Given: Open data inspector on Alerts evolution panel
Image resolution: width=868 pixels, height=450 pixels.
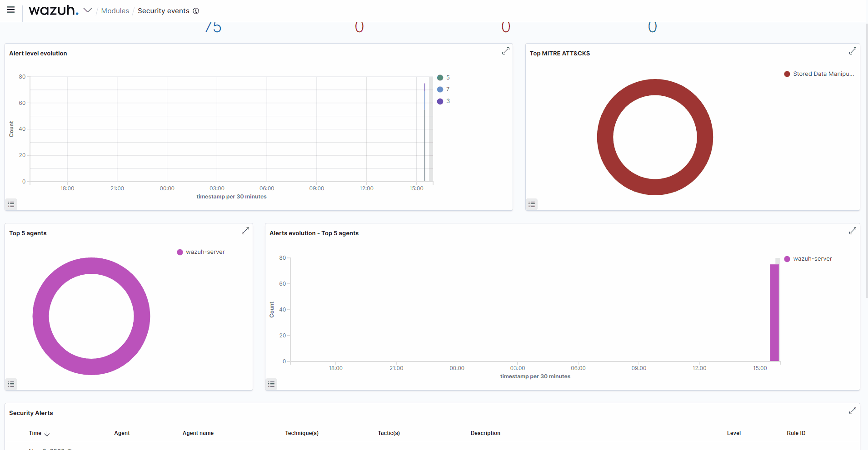Looking at the screenshot, I should [x=271, y=384].
